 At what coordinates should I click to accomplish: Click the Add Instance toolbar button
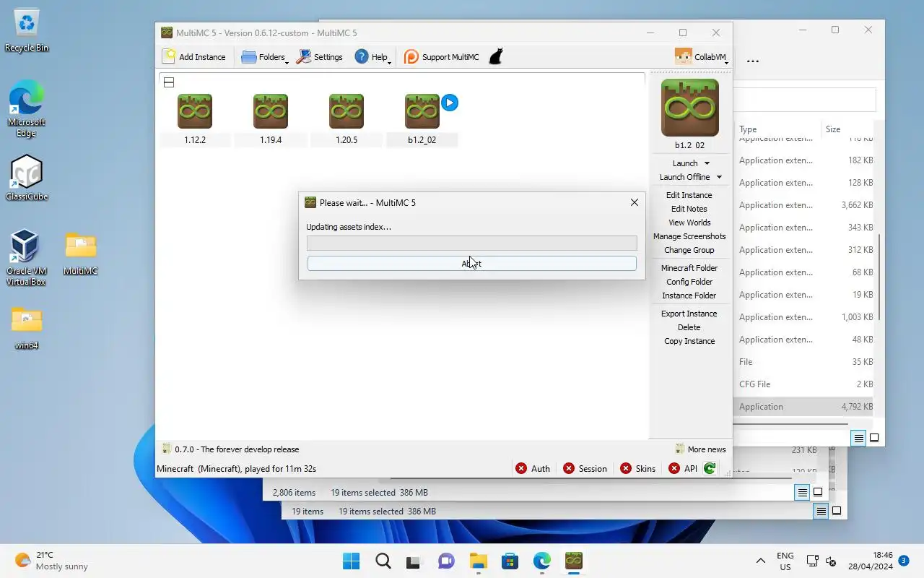pos(194,57)
